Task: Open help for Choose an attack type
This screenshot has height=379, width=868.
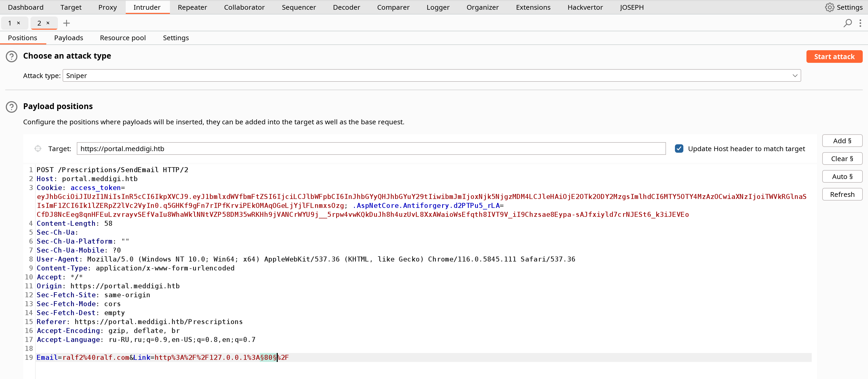Action: (12, 56)
